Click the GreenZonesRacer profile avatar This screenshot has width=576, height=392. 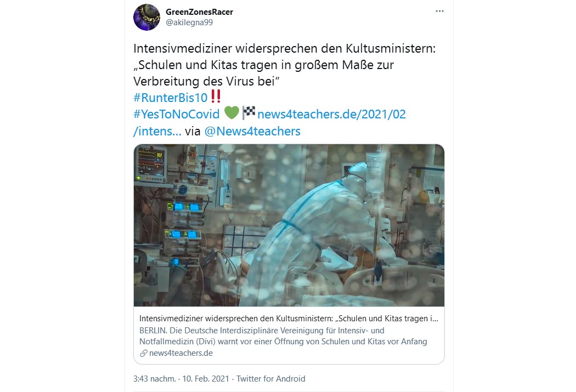click(x=146, y=17)
